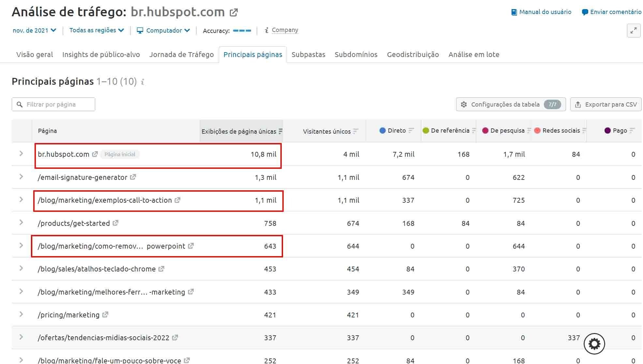This screenshot has width=643, height=364.
Task: Expand the /blog/sales/atalhos-teclado-chrome row
Action: tap(21, 268)
